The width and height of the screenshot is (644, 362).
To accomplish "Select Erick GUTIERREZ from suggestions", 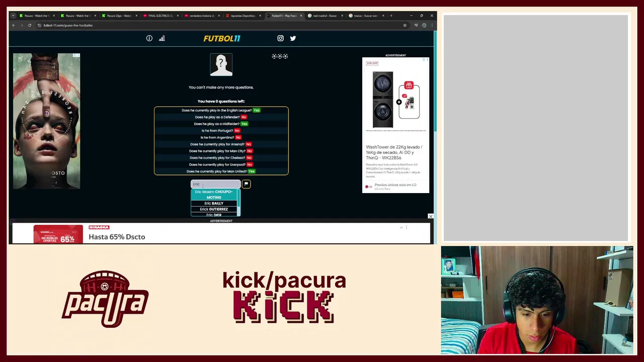I will click(214, 209).
